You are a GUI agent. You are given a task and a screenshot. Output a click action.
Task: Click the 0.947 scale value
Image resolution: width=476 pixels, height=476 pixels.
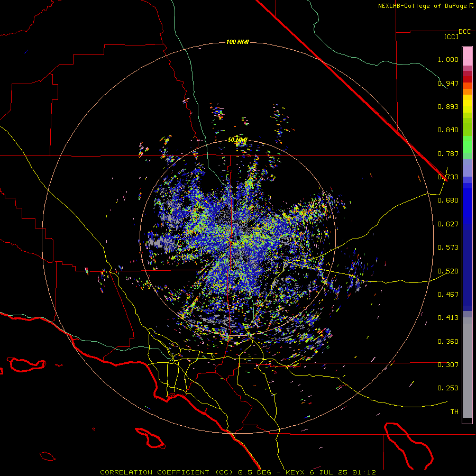(x=448, y=83)
